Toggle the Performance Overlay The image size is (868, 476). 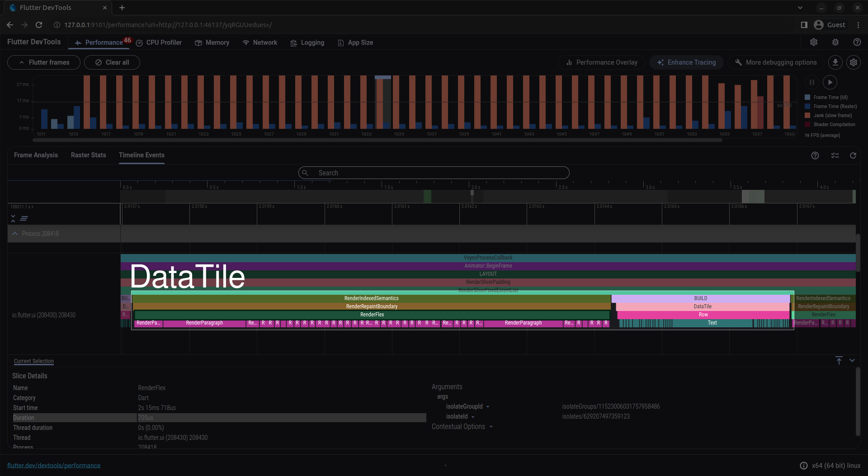[x=602, y=62]
